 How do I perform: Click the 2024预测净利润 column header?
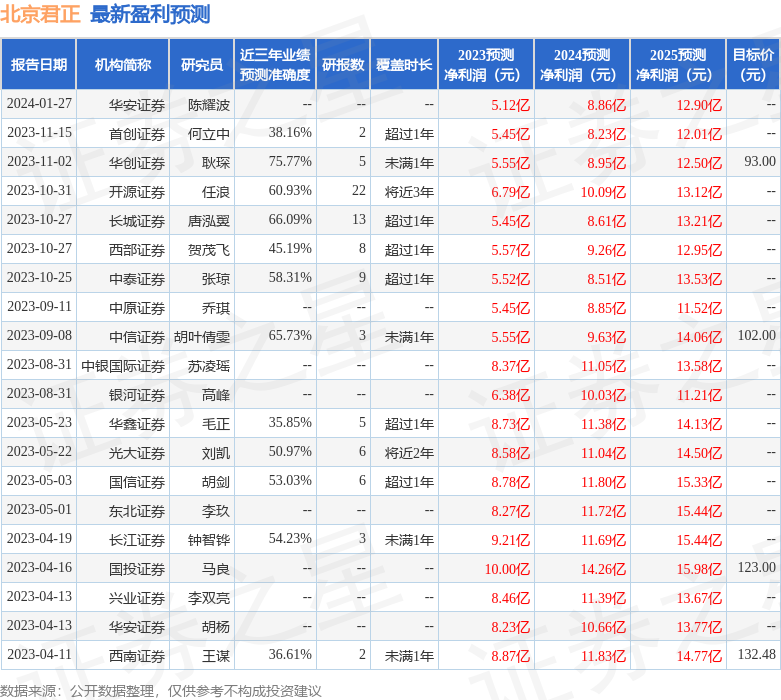coord(582,65)
